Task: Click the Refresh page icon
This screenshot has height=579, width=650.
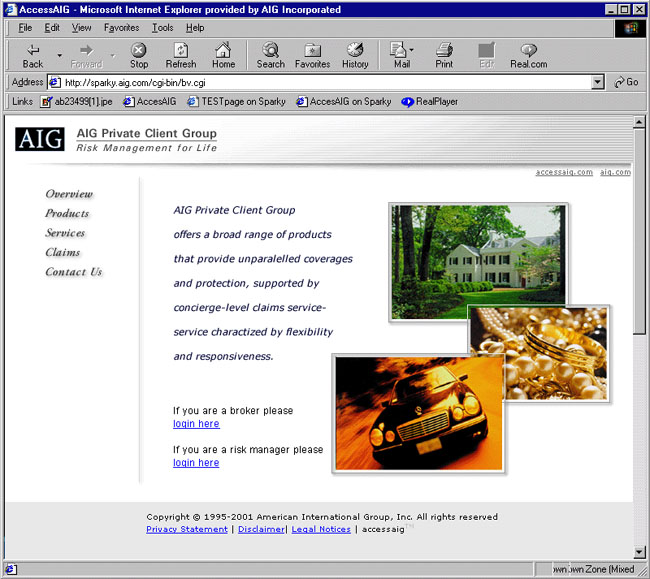Action: coord(181,50)
